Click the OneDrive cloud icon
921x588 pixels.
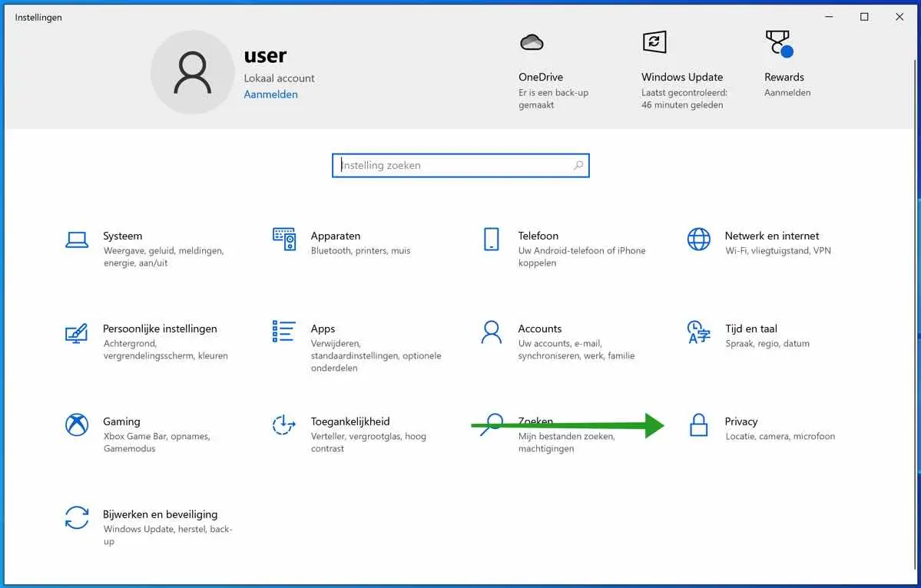[x=532, y=42]
